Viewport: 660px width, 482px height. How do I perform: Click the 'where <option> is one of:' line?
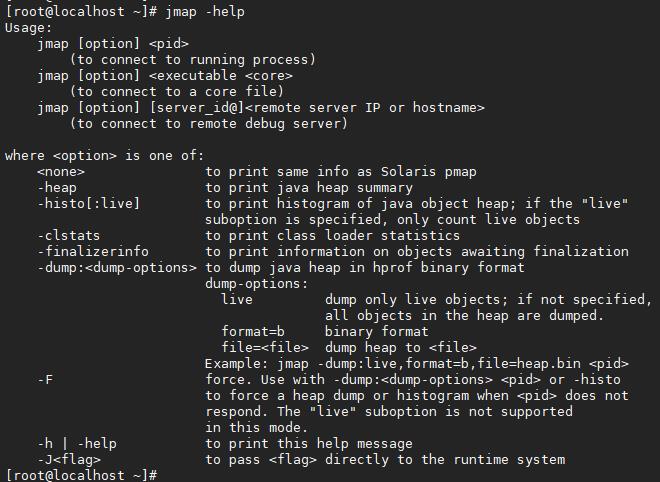pyautogui.click(x=104, y=156)
